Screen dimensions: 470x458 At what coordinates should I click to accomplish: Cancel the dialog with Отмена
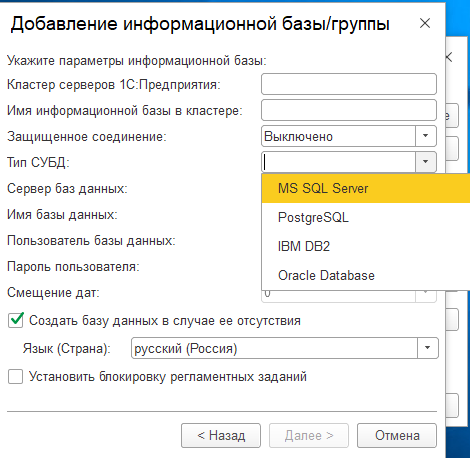coord(397,435)
